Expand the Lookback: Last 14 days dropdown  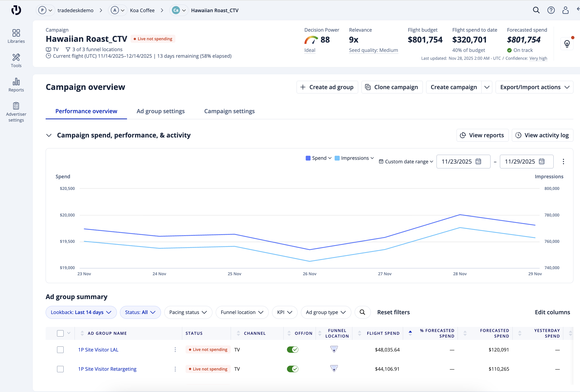[x=81, y=312]
